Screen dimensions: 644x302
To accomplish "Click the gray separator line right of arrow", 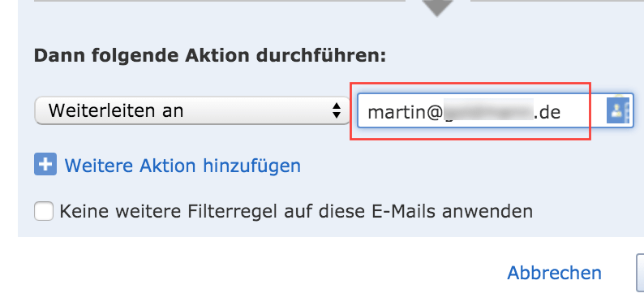I will pos(557,1).
